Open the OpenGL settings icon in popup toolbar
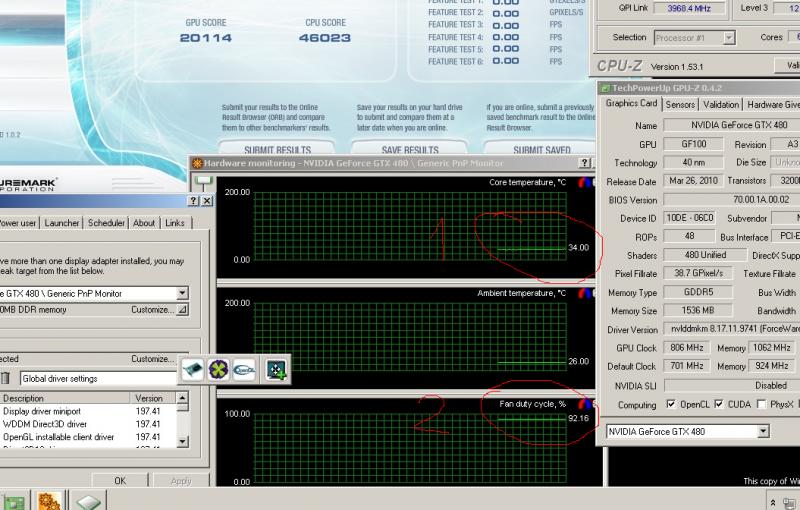This screenshot has width=800, height=510. 244,369
